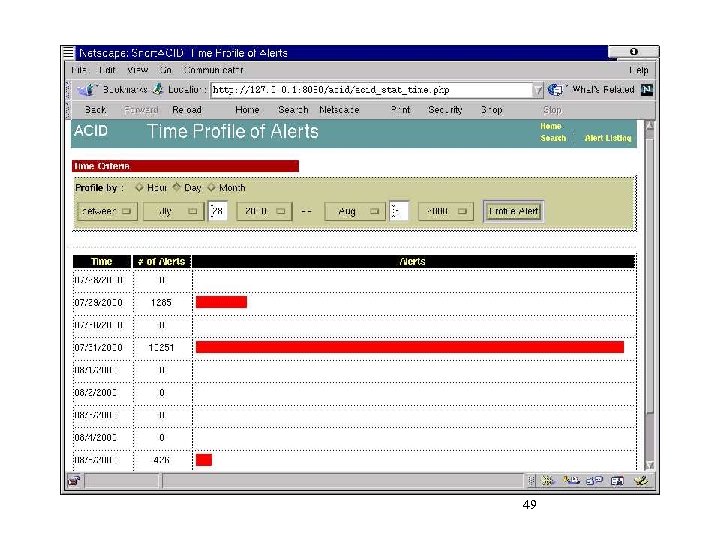This screenshot has height=540, width=720.
Task: Click the vertical scrollbar thumb
Action: click(x=650, y=276)
